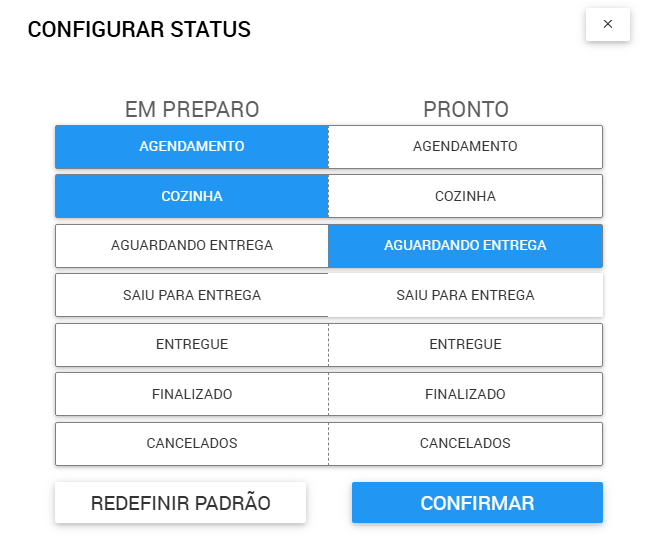Choose Cancelados under Pronto
The width and height of the screenshot is (648, 548).
click(x=465, y=443)
